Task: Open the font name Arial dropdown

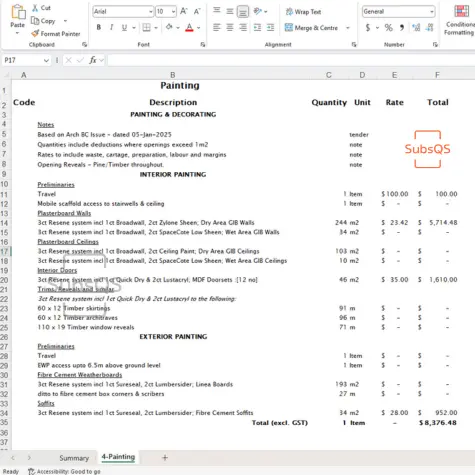Action: click(151, 12)
